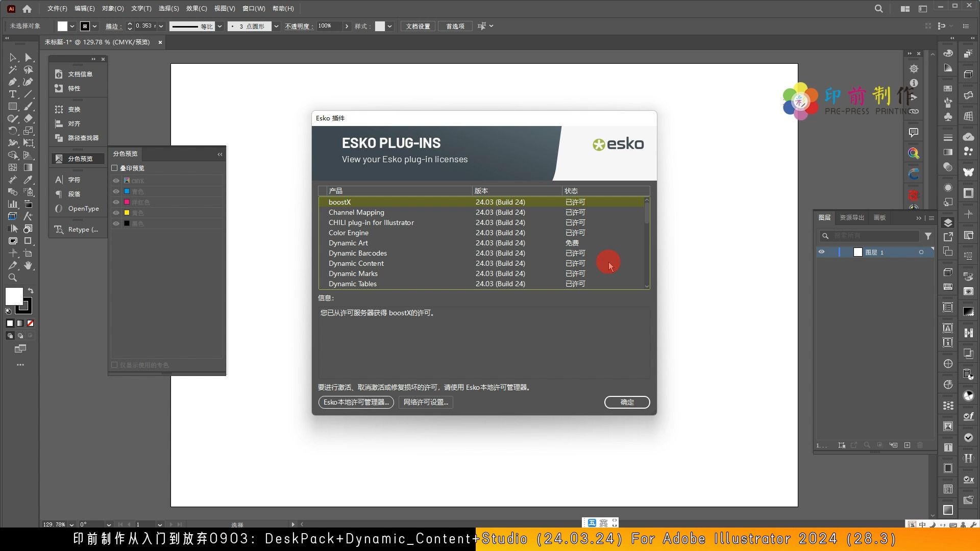Image resolution: width=980 pixels, height=551 pixels.
Task: Hide Layer 1 with eye icon
Action: tap(821, 252)
